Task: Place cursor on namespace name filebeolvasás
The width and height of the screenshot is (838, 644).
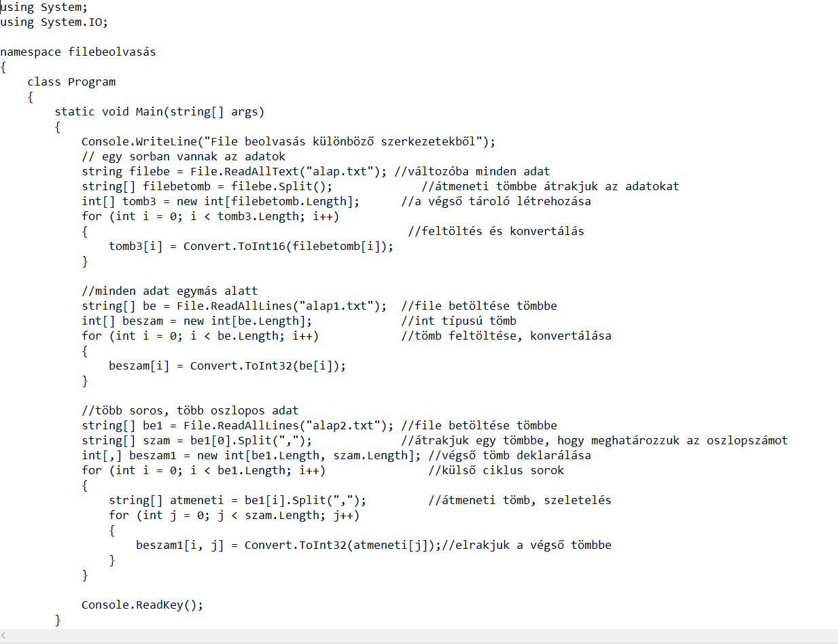Action: (111, 52)
